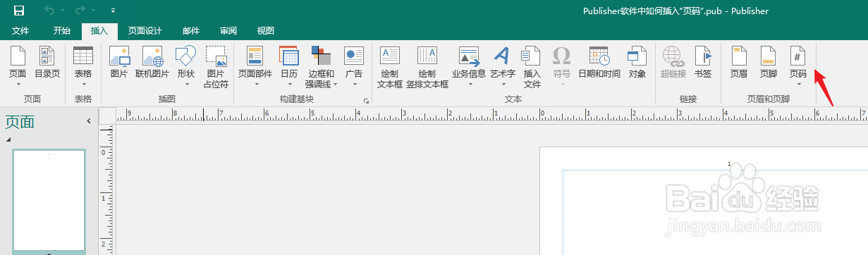Redo the last action

[x=81, y=11]
